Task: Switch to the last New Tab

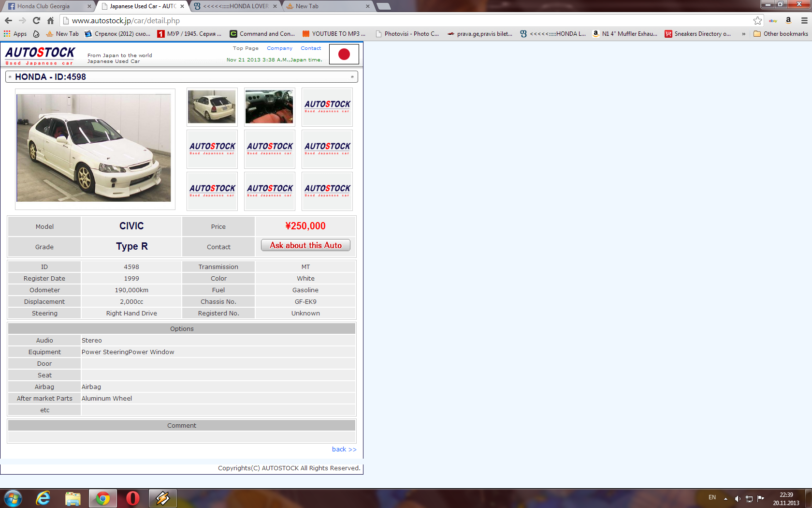Action: 329,6
